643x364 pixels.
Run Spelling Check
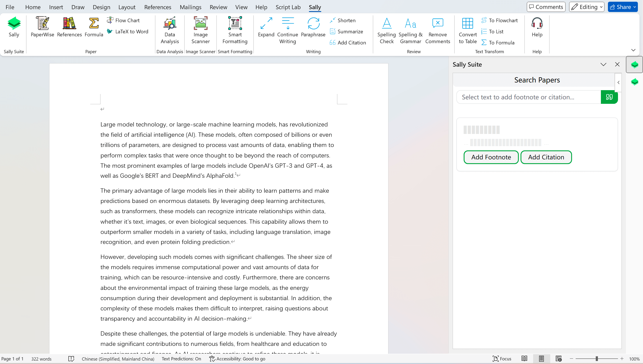pos(386,31)
